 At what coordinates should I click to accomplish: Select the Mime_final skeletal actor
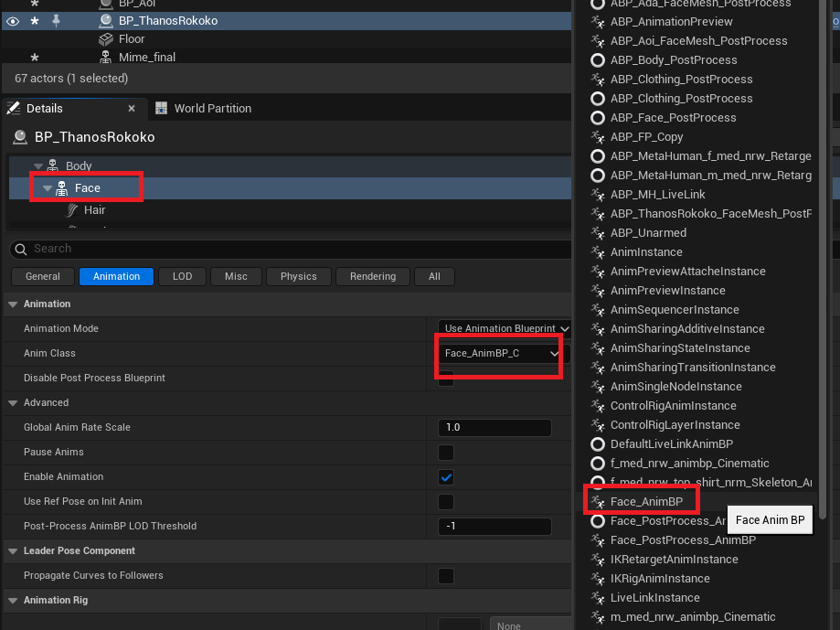147,57
